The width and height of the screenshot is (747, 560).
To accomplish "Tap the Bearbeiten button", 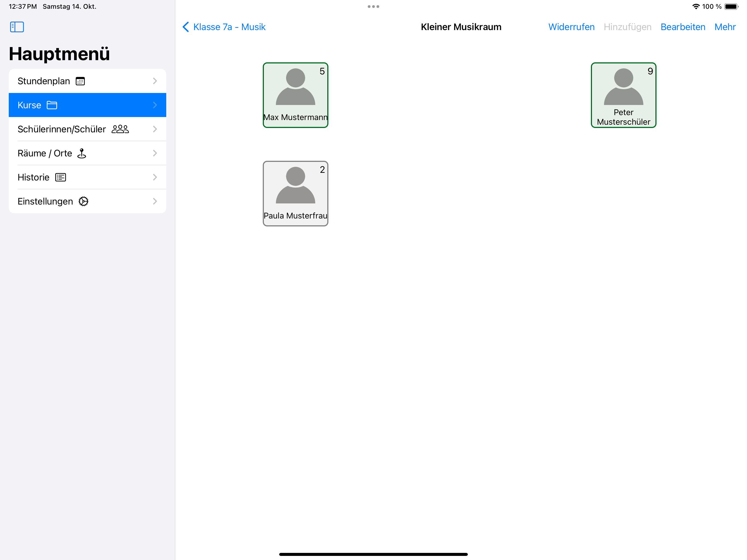I will tap(683, 27).
